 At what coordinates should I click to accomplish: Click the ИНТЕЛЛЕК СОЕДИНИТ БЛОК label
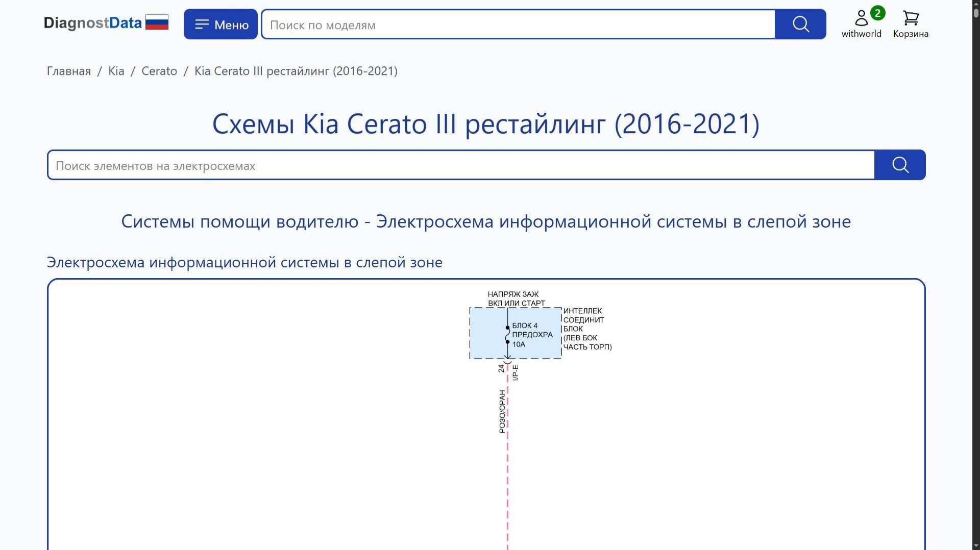[587, 329]
